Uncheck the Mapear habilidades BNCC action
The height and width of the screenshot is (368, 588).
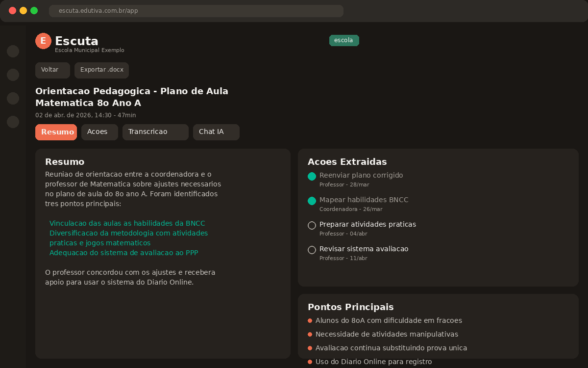coord(312,201)
